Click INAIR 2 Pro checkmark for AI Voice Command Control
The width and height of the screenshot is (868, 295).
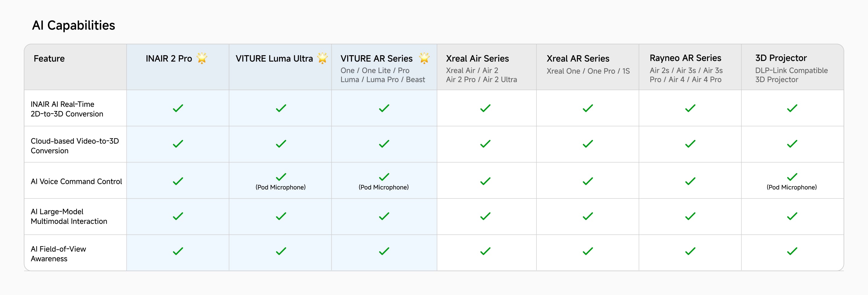(178, 181)
